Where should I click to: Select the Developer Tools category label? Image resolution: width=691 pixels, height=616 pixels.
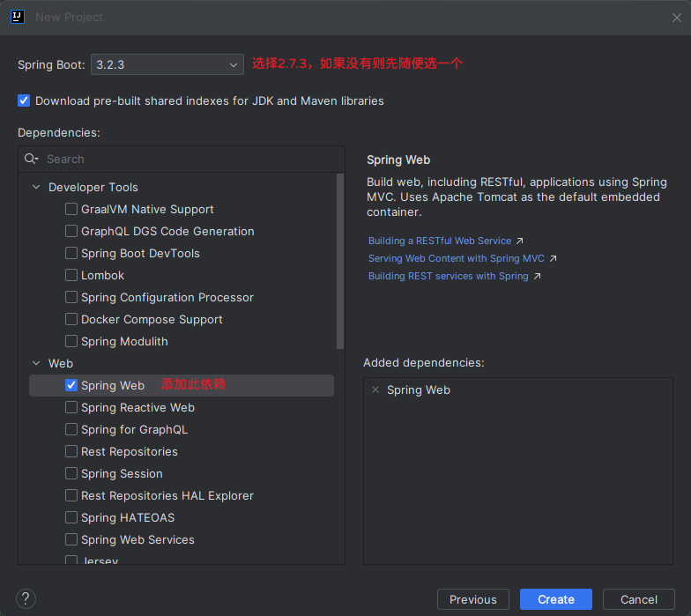click(x=93, y=187)
